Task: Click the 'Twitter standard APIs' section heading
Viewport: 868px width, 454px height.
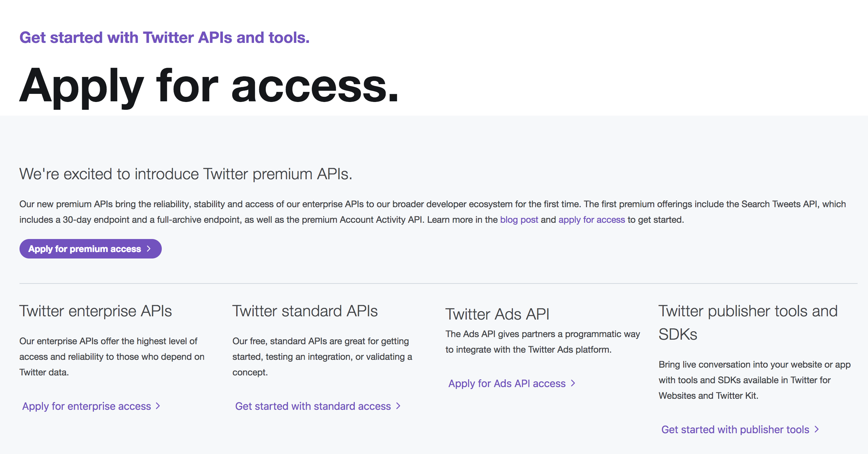Action: click(x=305, y=311)
